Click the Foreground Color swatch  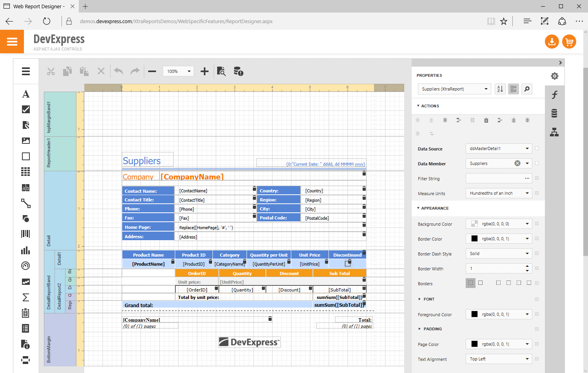tap(474, 314)
